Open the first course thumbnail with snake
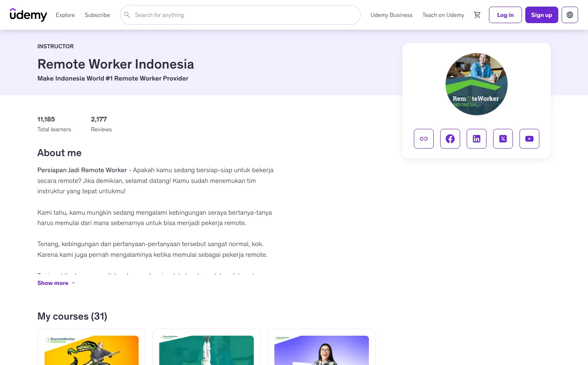The width and height of the screenshot is (588, 365). click(92, 350)
